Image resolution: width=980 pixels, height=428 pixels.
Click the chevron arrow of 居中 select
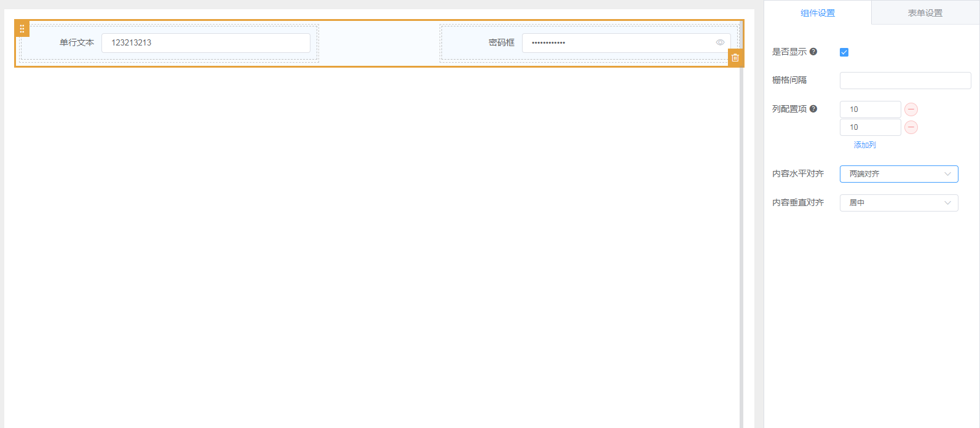[947, 203]
